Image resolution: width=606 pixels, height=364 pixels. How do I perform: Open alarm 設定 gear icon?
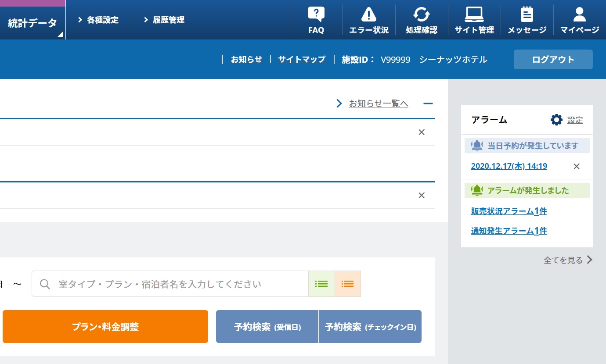pos(556,120)
